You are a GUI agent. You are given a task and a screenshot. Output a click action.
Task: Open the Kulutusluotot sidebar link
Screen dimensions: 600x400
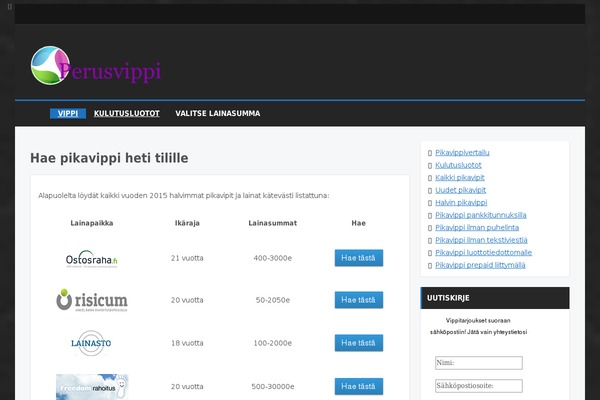coord(458,165)
